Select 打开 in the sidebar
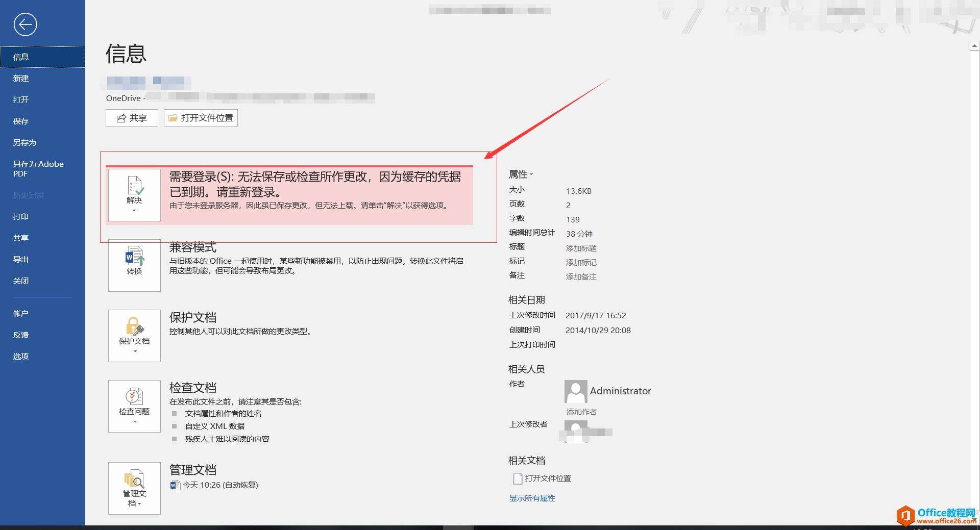Viewport: 980px width, 530px height. (x=42, y=100)
